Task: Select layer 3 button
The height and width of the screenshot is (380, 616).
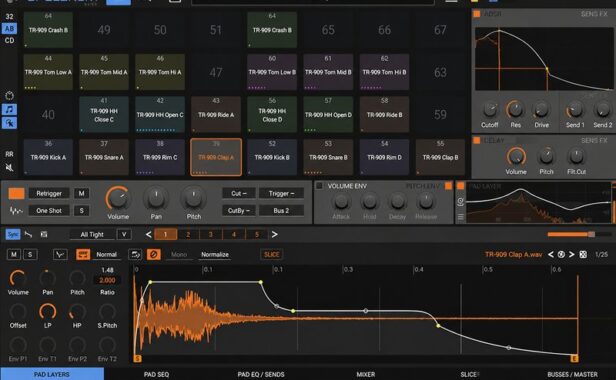Action: click(211, 235)
